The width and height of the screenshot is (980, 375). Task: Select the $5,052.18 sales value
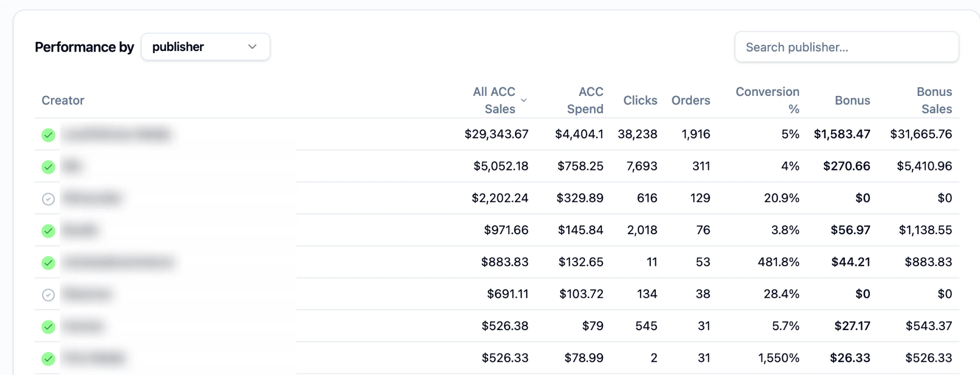501,166
